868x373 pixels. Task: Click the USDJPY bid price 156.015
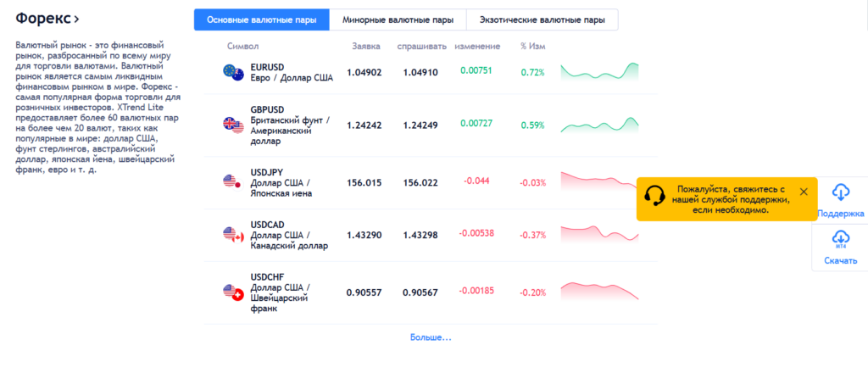tap(364, 182)
